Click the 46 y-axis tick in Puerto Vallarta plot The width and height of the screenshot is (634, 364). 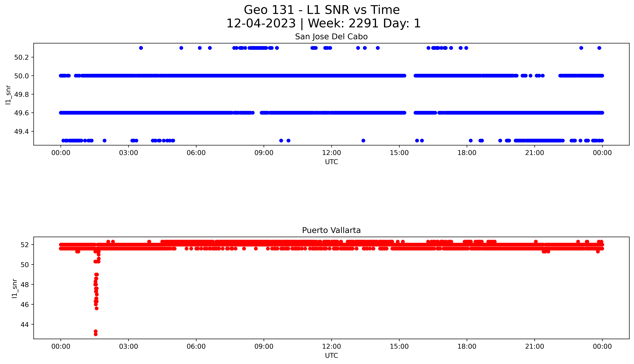pos(25,305)
